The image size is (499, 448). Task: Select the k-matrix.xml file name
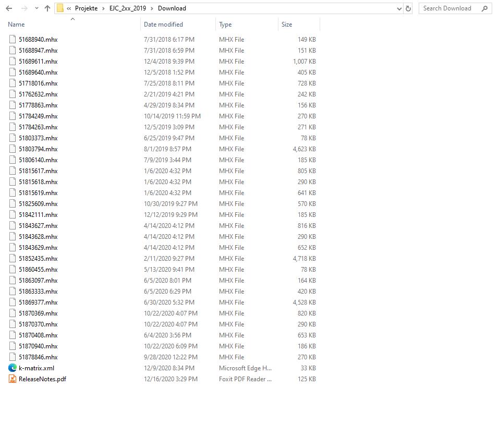tap(36, 368)
